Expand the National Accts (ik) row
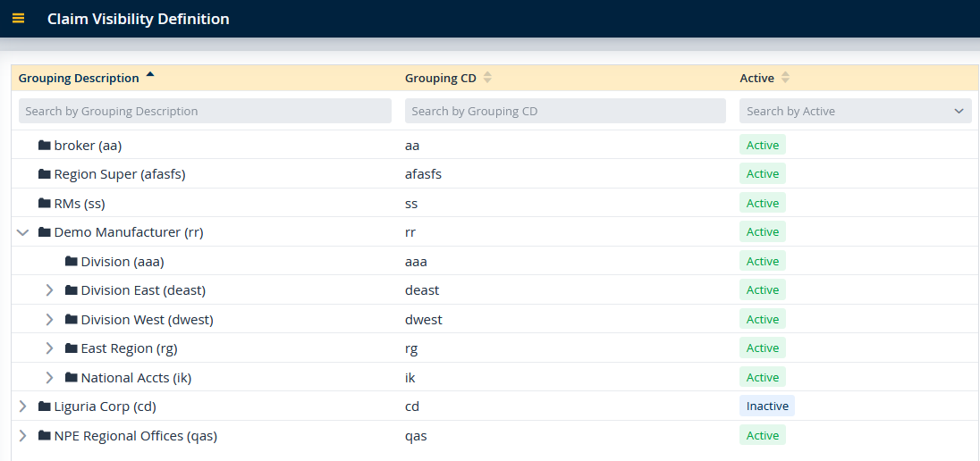This screenshot has height=461, width=980. coord(50,378)
